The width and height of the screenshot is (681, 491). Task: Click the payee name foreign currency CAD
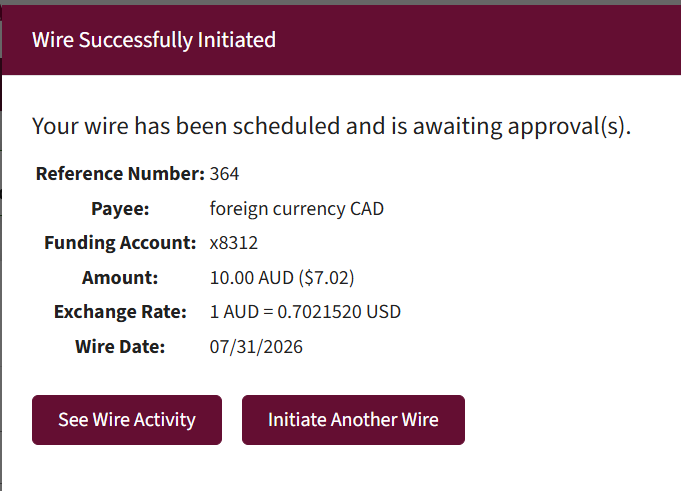(297, 209)
